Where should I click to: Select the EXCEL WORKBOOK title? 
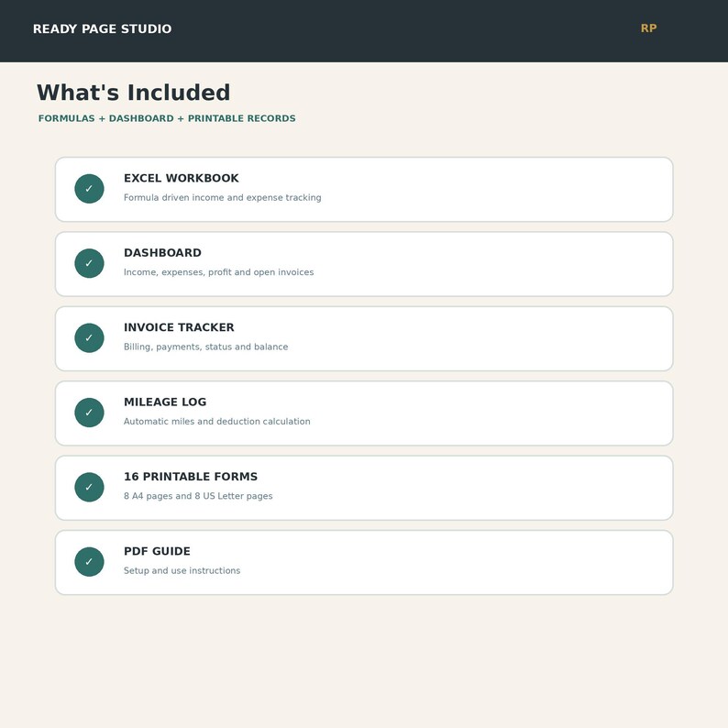click(181, 178)
